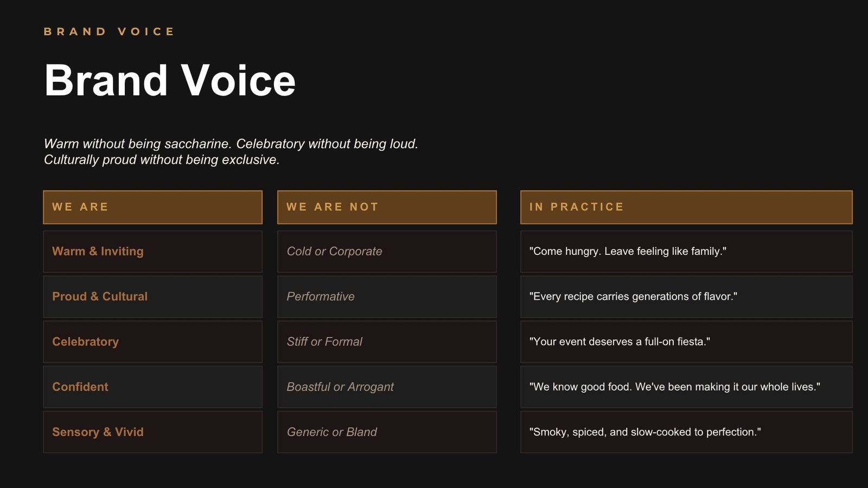Click the small BRAND VOICE eyebrow label
868x488 pixels.
coord(109,31)
